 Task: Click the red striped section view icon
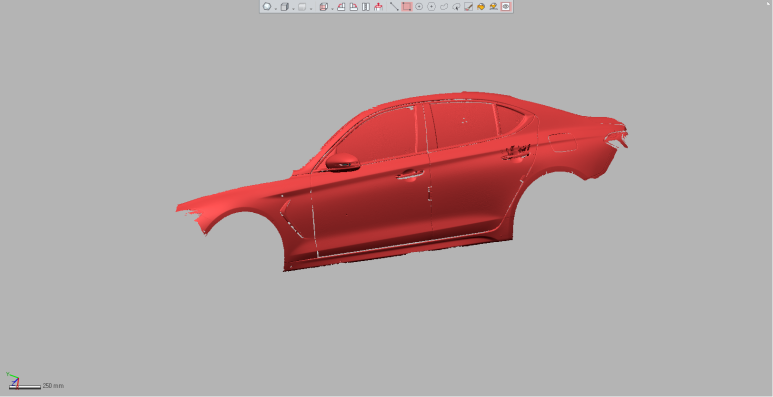[x=323, y=6]
